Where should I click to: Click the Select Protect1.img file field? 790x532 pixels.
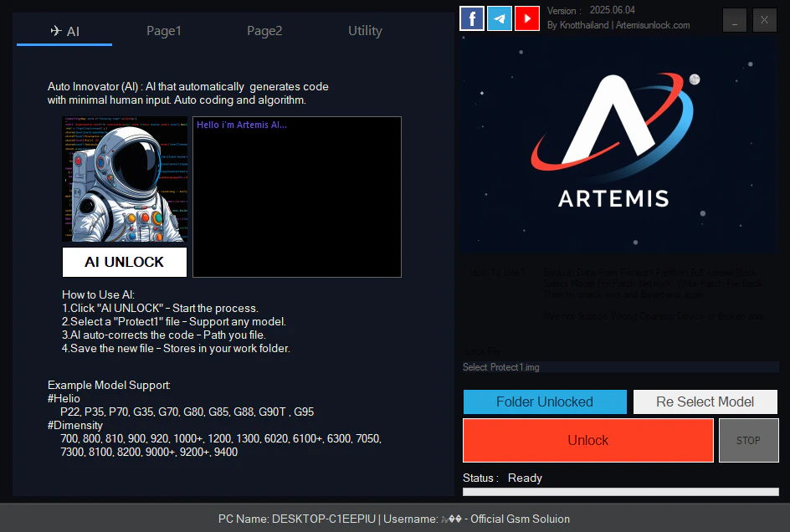point(621,367)
